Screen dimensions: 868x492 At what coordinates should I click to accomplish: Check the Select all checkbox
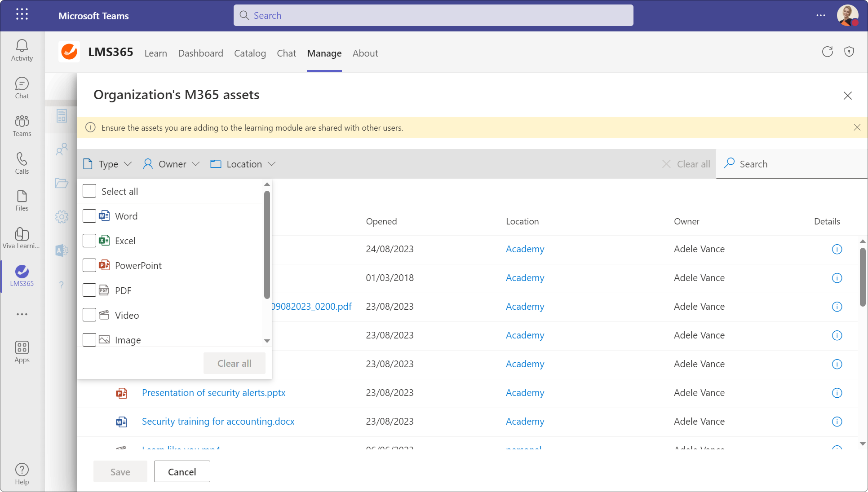click(89, 191)
